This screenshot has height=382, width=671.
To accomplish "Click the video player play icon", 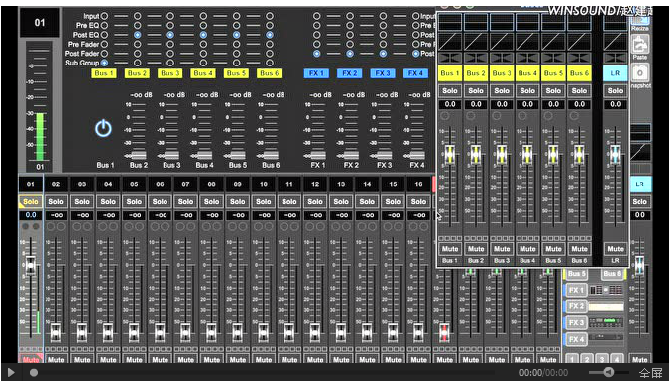I will [x=11, y=373].
